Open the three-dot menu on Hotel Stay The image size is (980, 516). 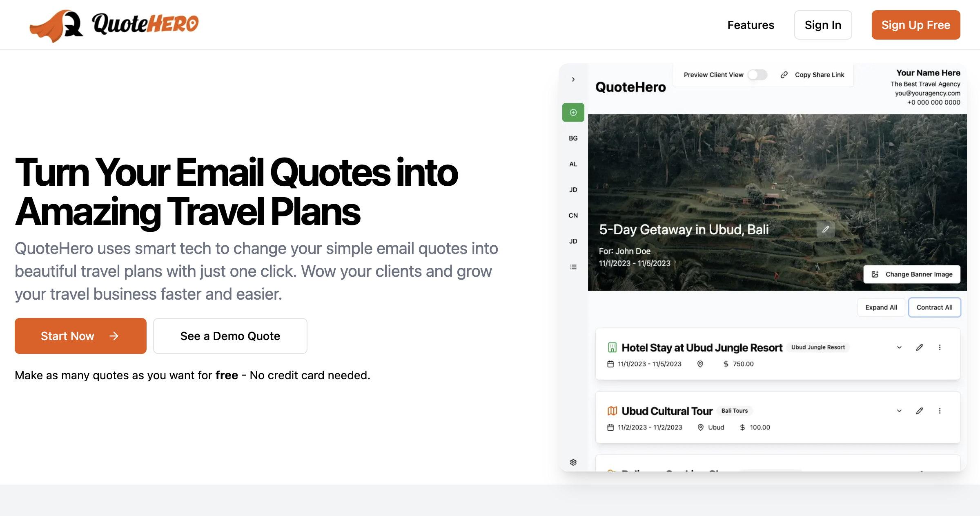(940, 347)
